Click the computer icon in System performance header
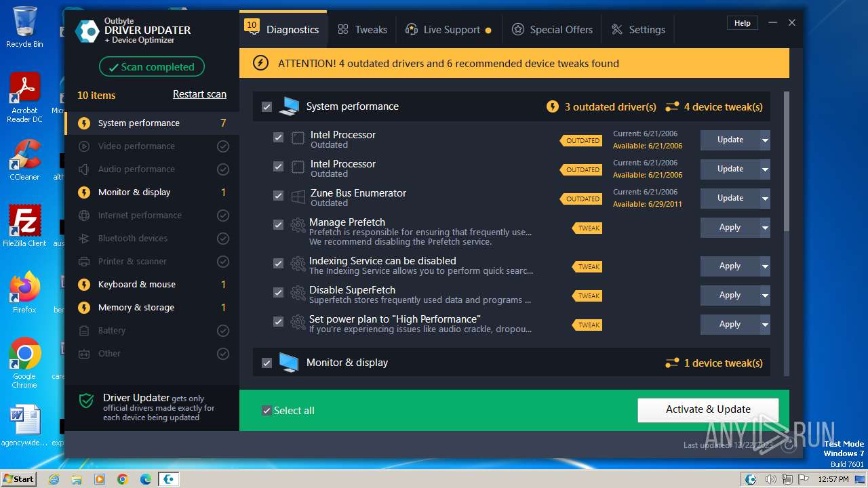The width and height of the screenshot is (868, 488). [289, 106]
